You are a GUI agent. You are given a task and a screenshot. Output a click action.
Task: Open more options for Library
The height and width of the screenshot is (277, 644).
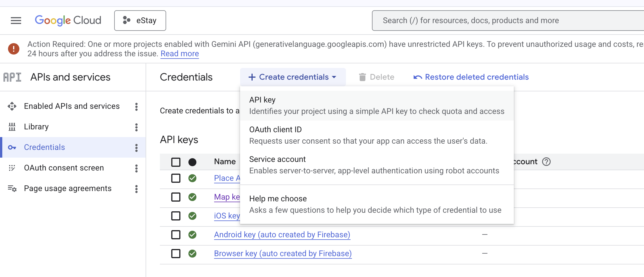[136, 127]
